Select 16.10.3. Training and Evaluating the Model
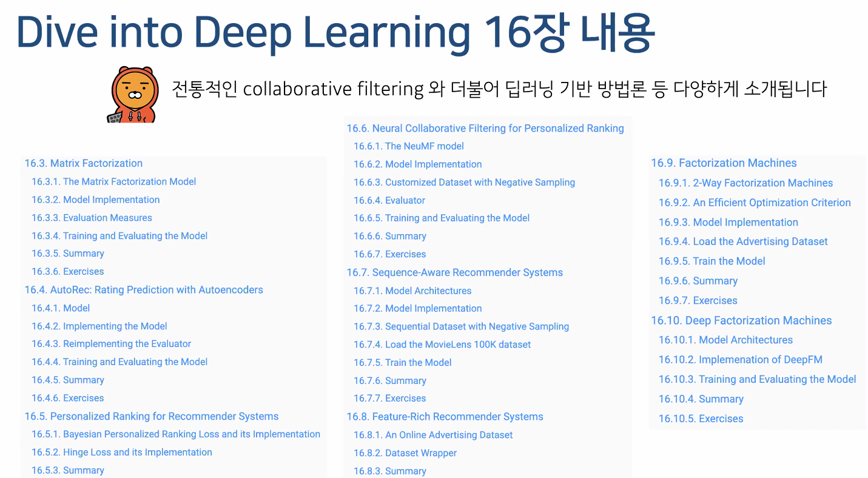The height and width of the screenshot is (478, 868). point(758,380)
